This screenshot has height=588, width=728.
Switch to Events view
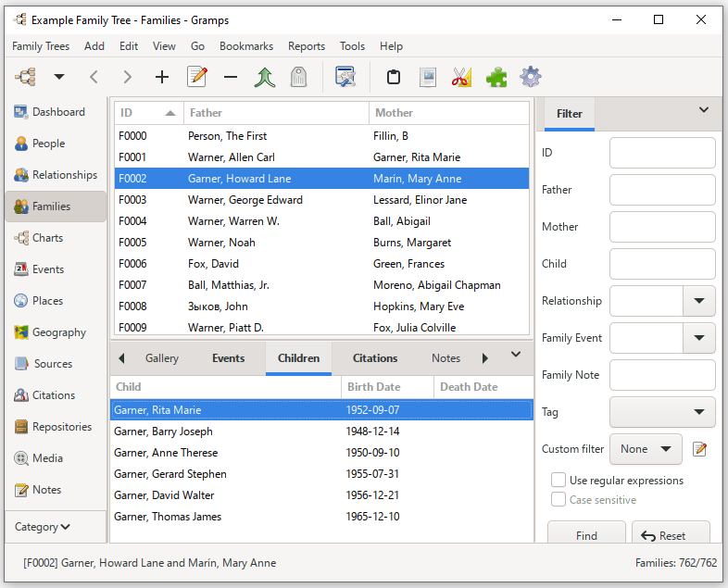(x=56, y=269)
